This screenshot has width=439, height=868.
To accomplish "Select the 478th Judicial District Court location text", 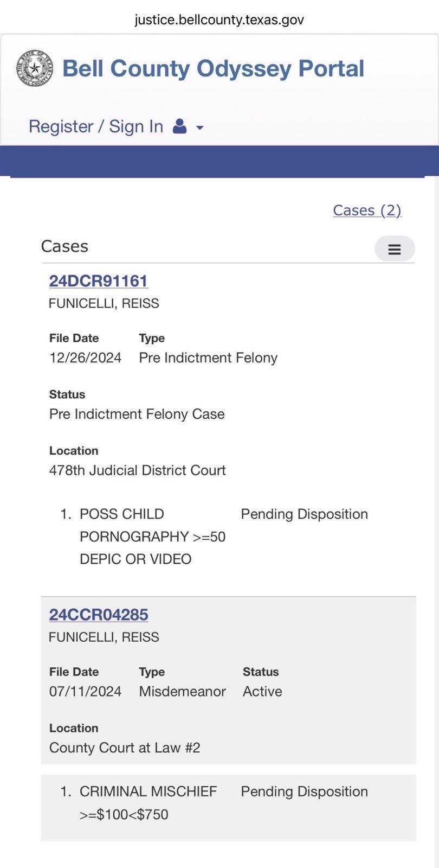I will point(138,470).
